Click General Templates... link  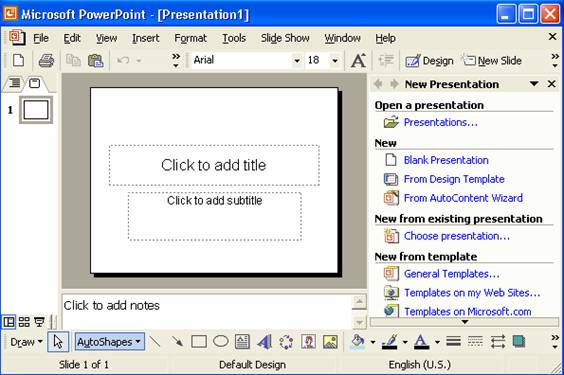pyautogui.click(x=452, y=274)
